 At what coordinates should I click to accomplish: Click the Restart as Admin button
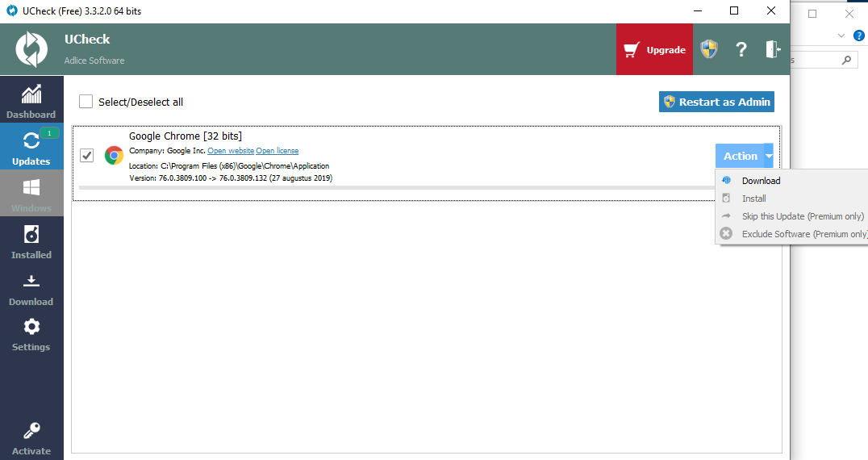[716, 102]
